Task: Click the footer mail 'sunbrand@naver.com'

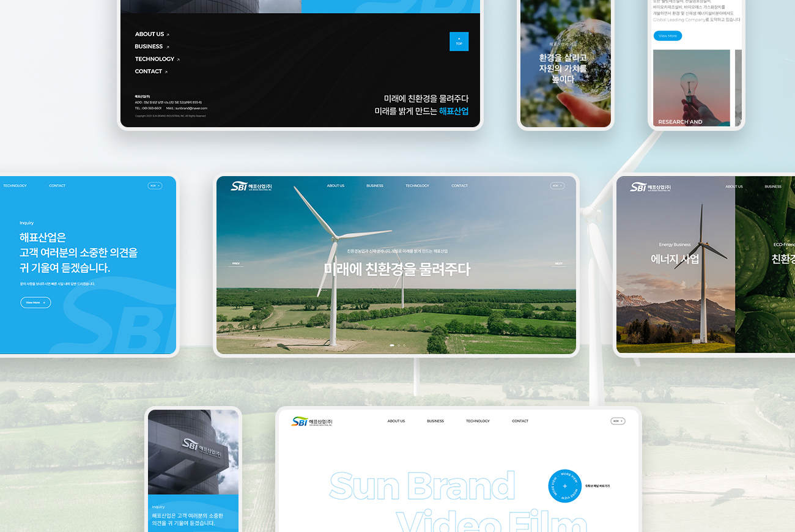Action: pyautogui.click(x=191, y=108)
